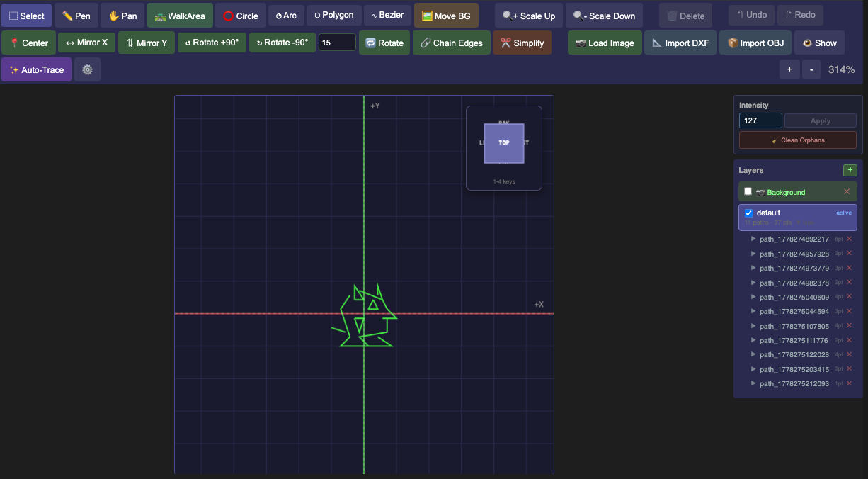The image size is (868, 479).
Task: Simplify the paths with scissors button
Action: [522, 43]
